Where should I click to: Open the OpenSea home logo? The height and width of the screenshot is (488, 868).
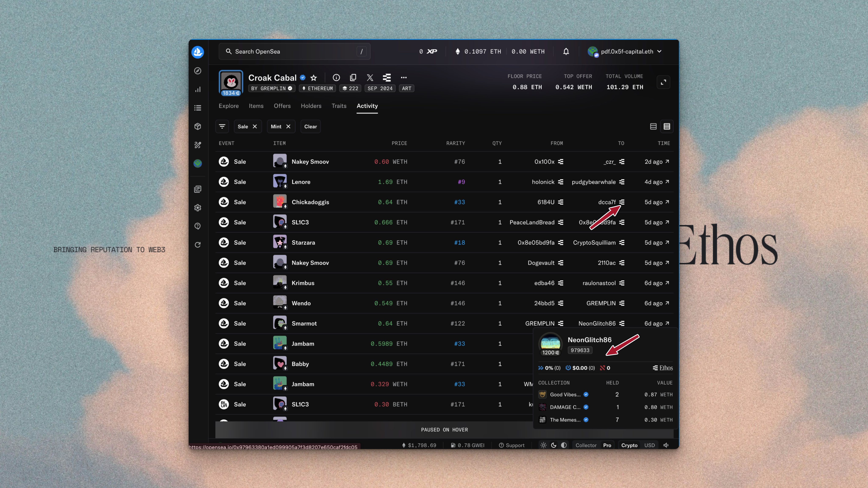click(198, 52)
